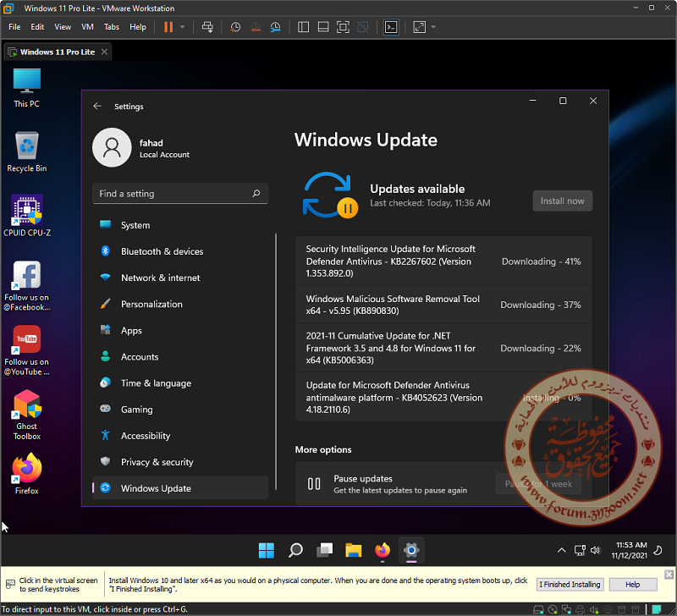The image size is (677, 616).
Task: Go to Accounts settings
Action: tap(180, 357)
